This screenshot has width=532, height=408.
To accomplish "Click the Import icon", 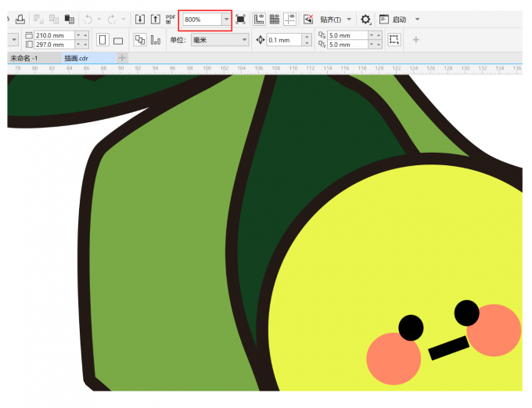I will point(140,19).
